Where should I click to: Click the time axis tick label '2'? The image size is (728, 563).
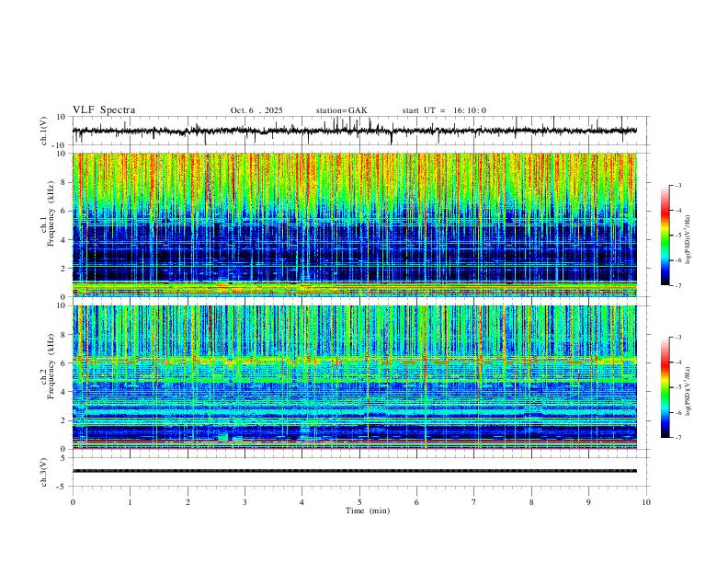tap(188, 502)
